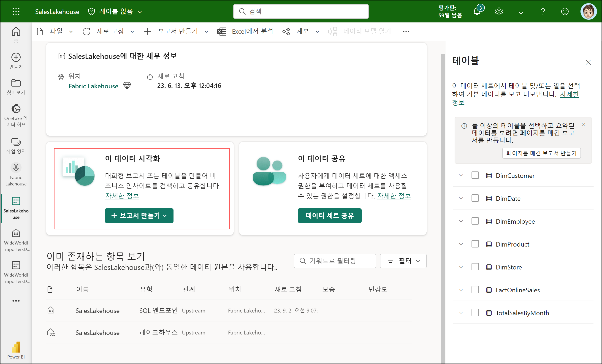Click the 키워드로 필터링 input field
This screenshot has width=602, height=364.
point(335,261)
